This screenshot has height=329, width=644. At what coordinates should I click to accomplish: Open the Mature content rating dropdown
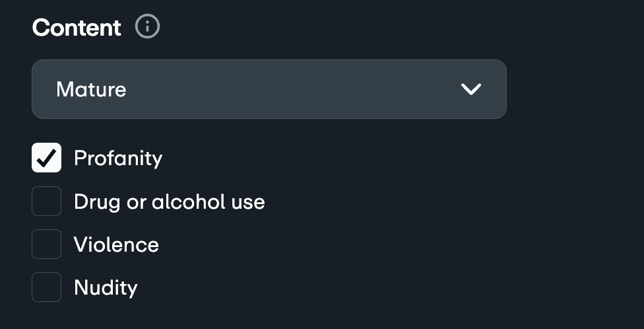pyautogui.click(x=269, y=89)
